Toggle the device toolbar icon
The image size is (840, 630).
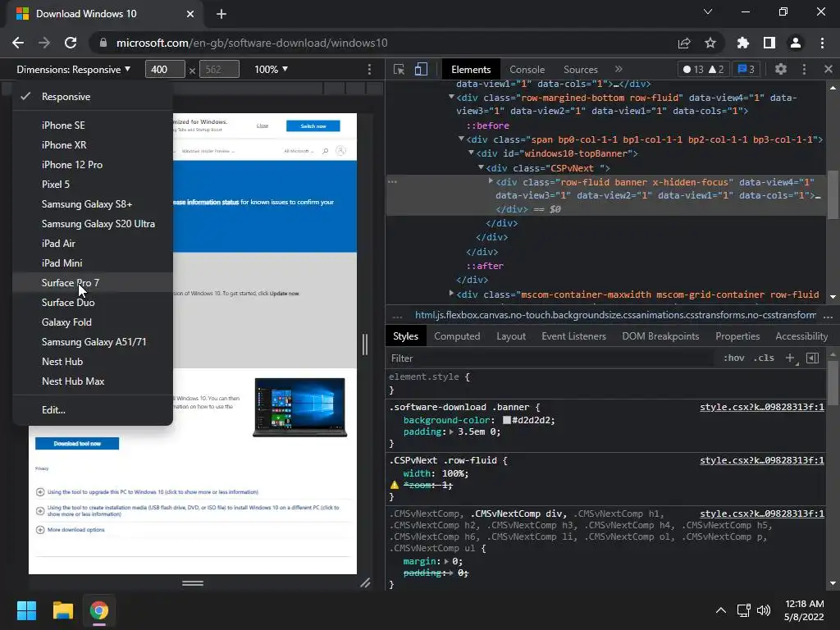(421, 69)
